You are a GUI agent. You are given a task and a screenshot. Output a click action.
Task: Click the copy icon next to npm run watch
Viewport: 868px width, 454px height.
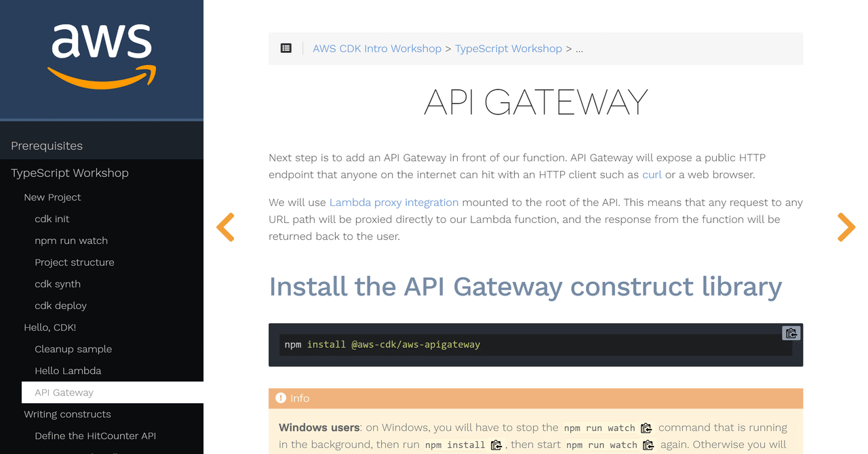coord(646,428)
